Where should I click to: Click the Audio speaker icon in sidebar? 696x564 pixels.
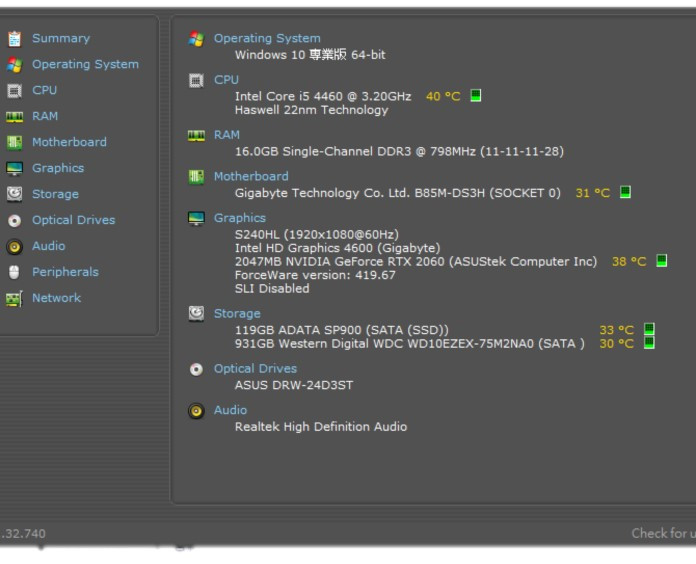click(14, 247)
